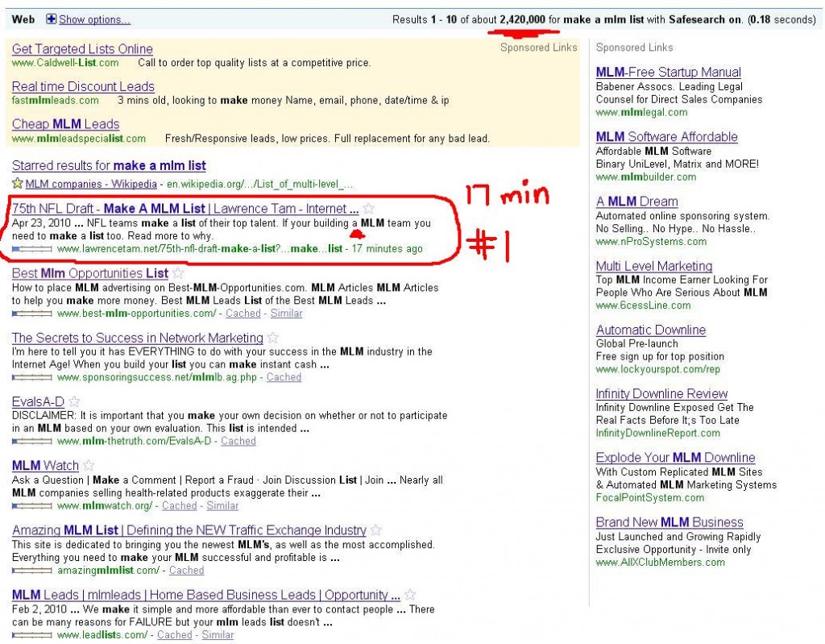This screenshot has width=825, height=644.
Task: View Similar pages for mlmwatch.org
Action: click(x=222, y=505)
